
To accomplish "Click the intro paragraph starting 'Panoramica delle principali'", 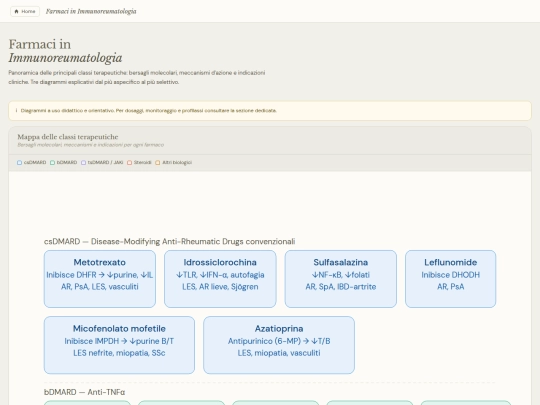I will (x=137, y=77).
